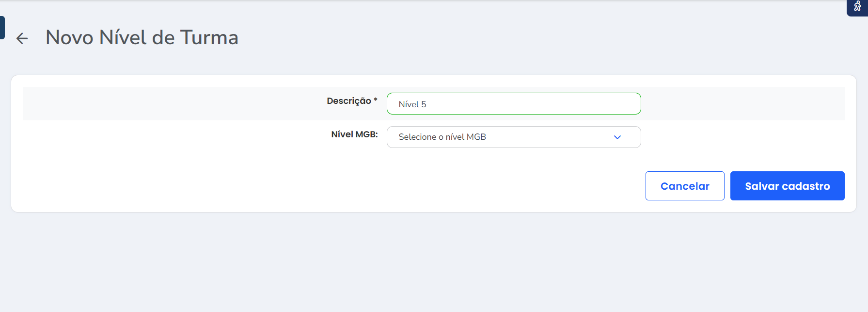Viewport: 868px width, 312px height.
Task: Click the Descrição field label
Action: coord(348,101)
